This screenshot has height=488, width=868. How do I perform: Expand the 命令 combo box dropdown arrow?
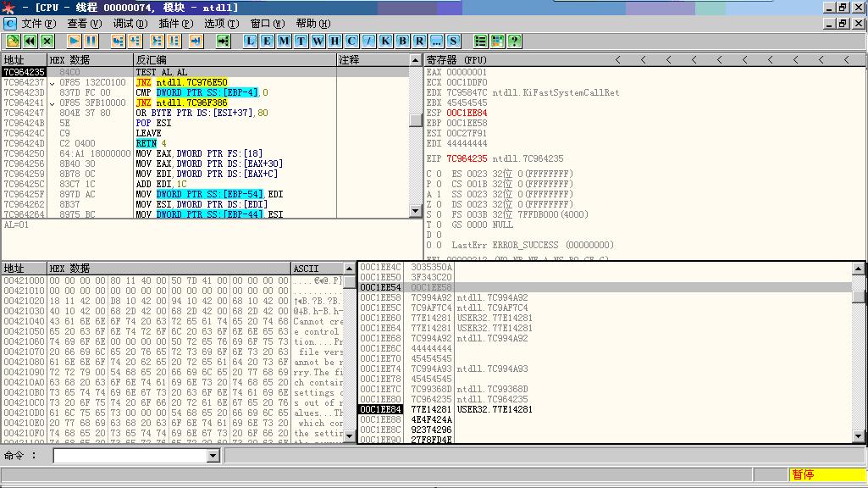click(213, 456)
